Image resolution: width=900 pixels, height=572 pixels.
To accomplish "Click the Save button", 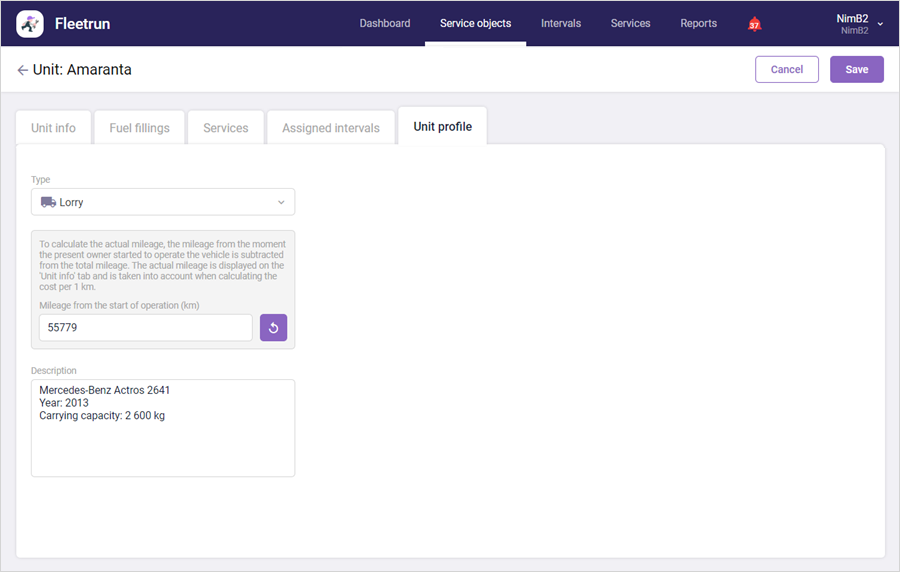I will tap(856, 69).
